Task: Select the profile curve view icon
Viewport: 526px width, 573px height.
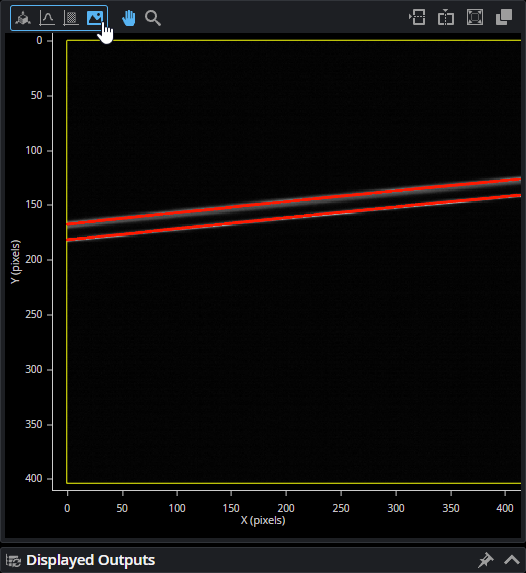Action: click(x=47, y=18)
